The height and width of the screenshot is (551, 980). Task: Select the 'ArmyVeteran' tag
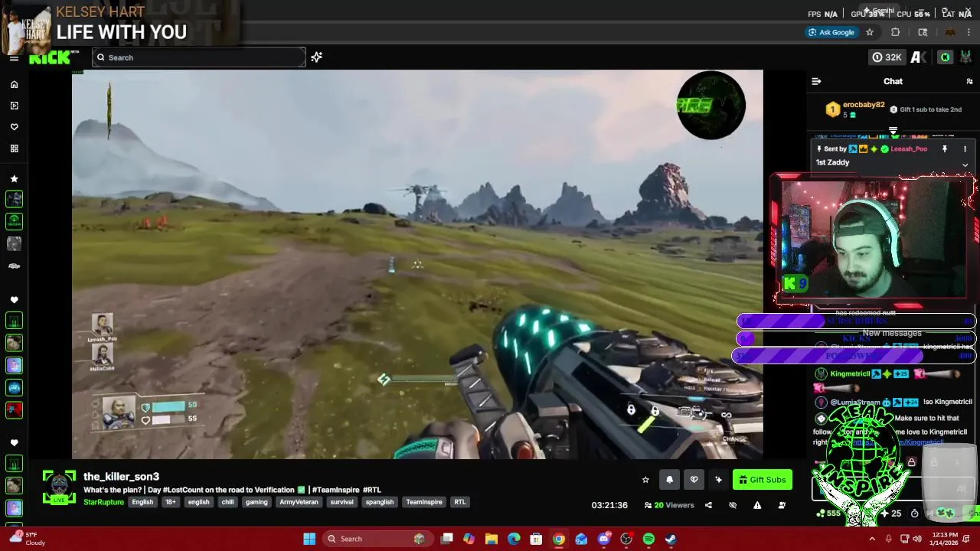(299, 502)
